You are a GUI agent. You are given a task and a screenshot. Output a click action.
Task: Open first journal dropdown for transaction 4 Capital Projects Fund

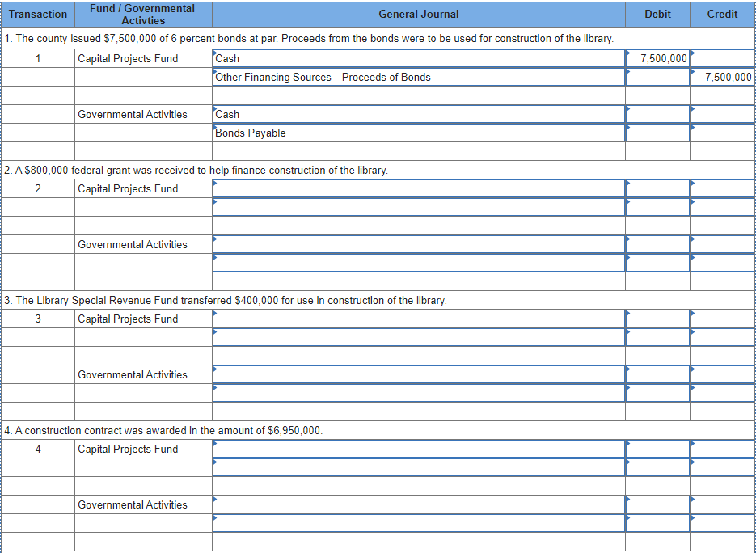coord(419,449)
